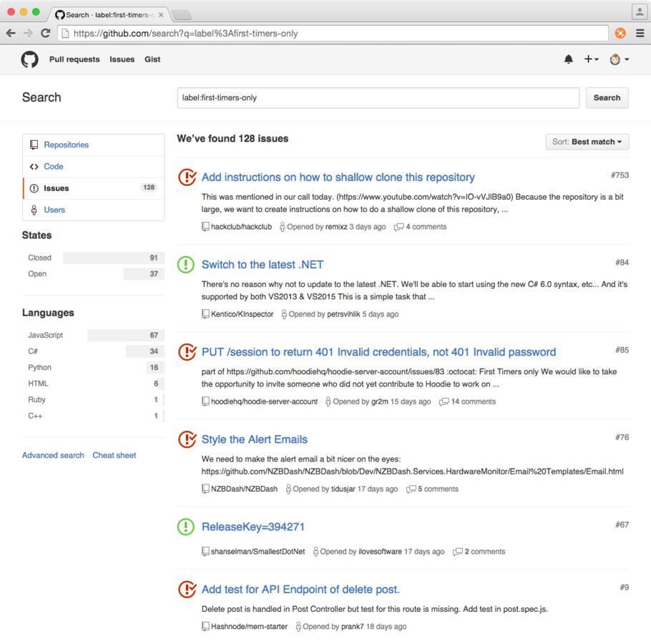This screenshot has height=644, width=651.
Task: Open Hashnode/mern-starter repository
Action: point(249,627)
